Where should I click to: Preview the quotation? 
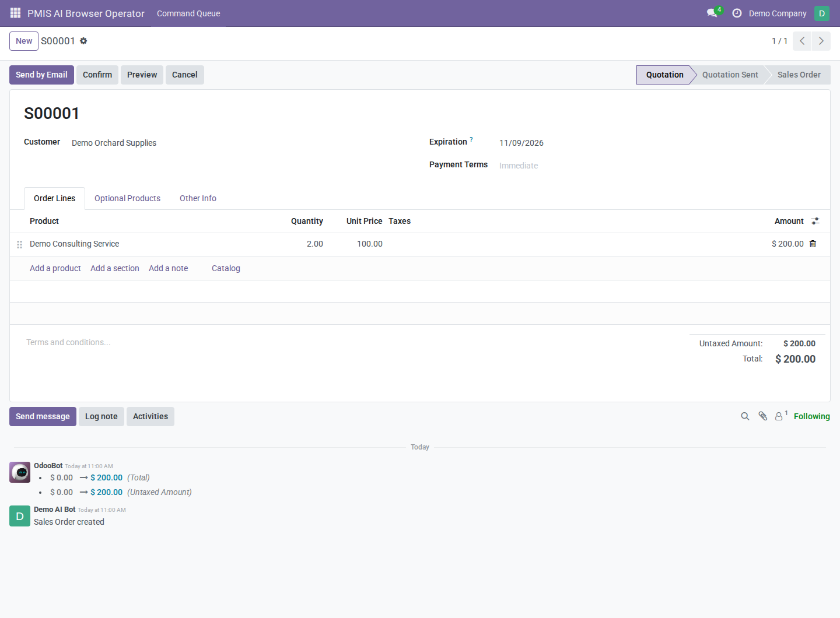[x=142, y=75]
